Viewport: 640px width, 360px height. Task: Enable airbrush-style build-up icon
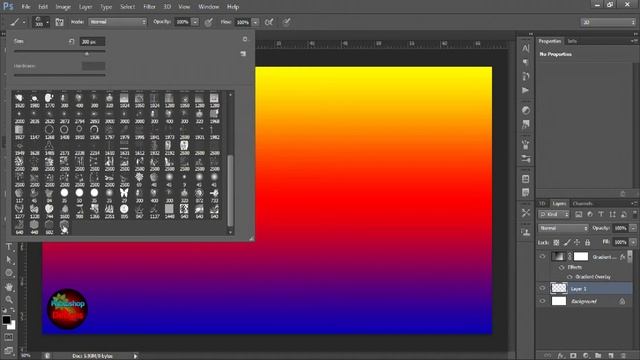269,22
